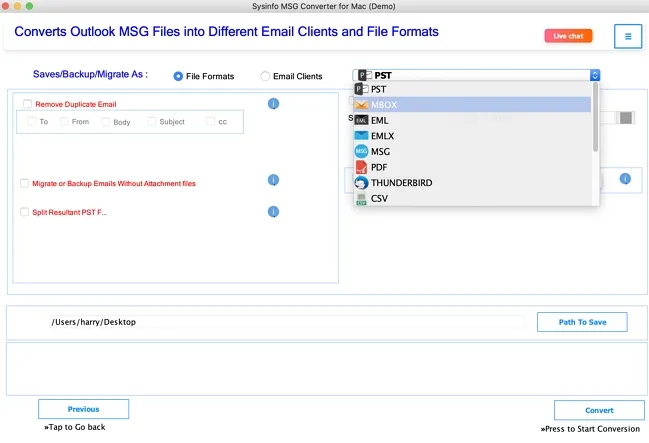This screenshot has height=443, width=649.
Task: Click the Previous button
Action: pyautogui.click(x=83, y=409)
